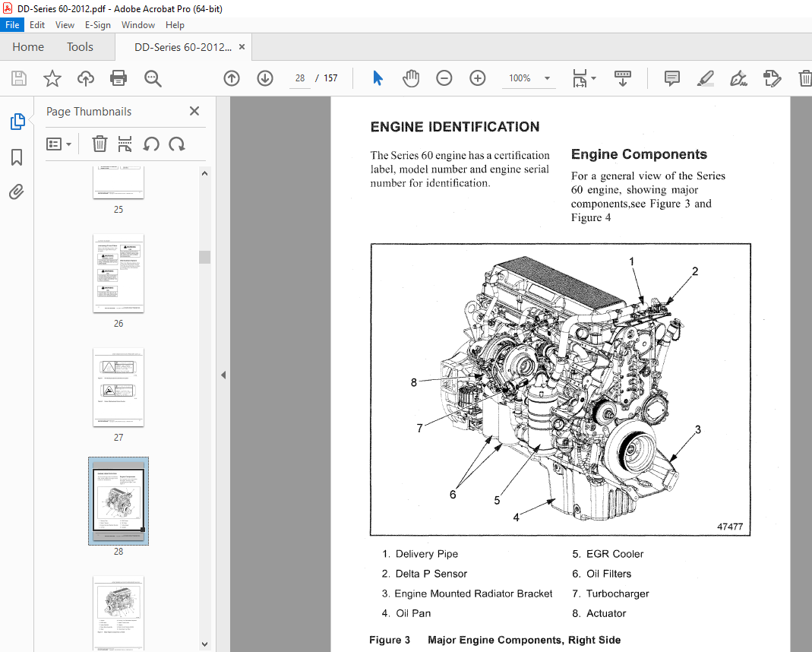Switch to the Tools tab
This screenshot has width=812, height=652.
tap(80, 47)
